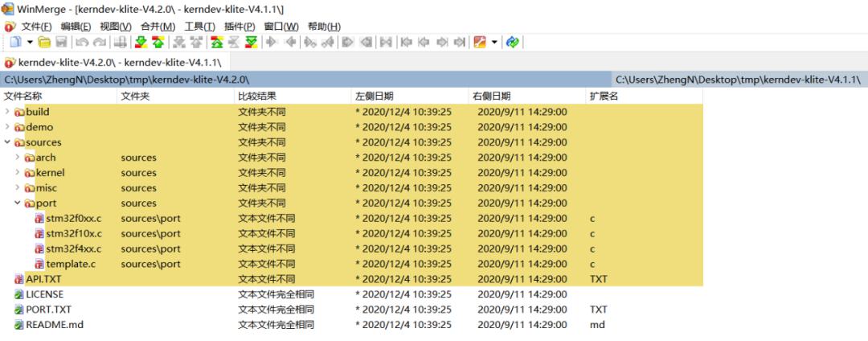Click the 文件夹不同 result in demo row
The image size is (868, 341).
[x=262, y=127]
